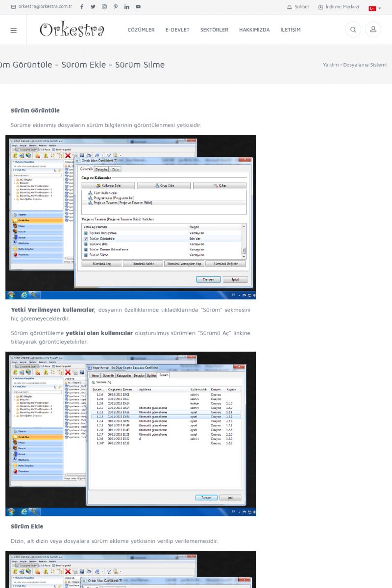
Task: Click the Internet Explorer taskbar icon in the second screenshot
Action: point(23,512)
